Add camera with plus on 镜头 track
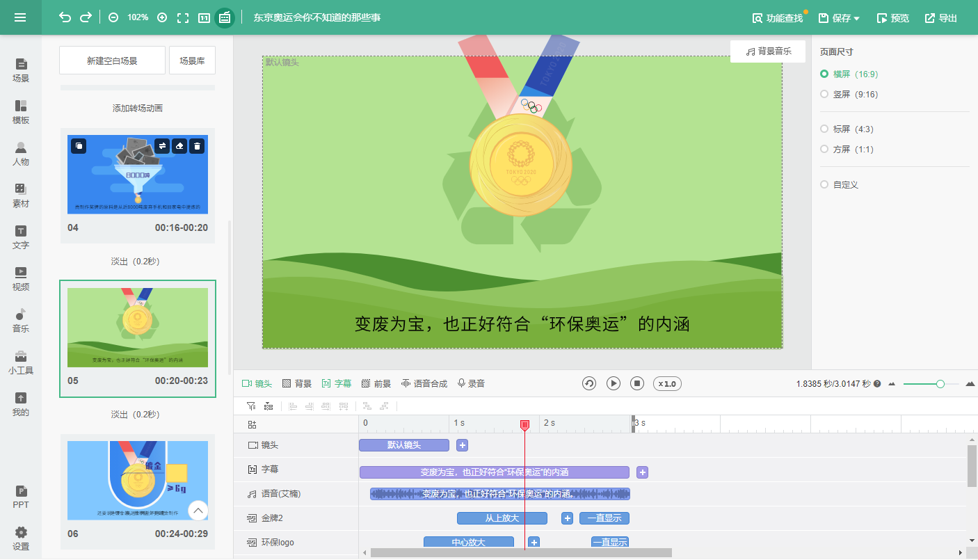 [462, 445]
